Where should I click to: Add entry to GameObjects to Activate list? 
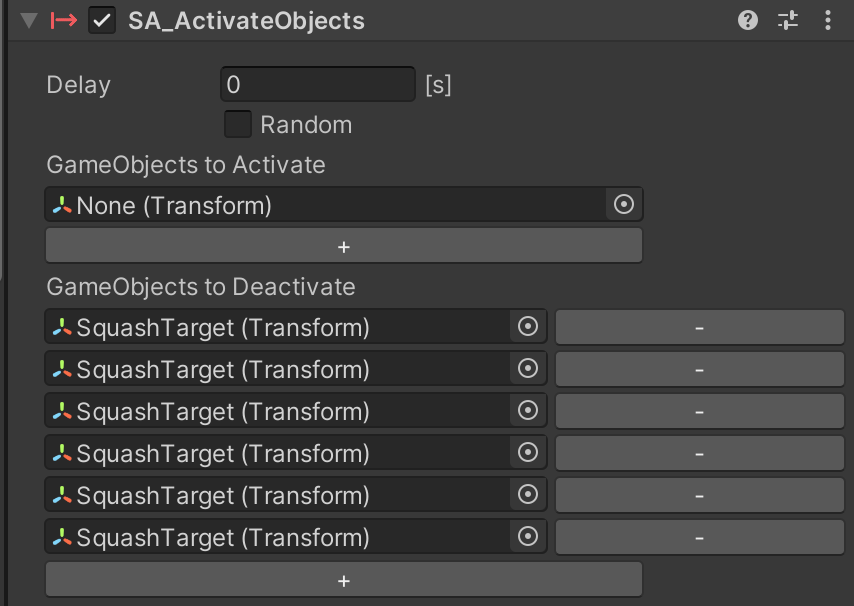tap(343, 246)
